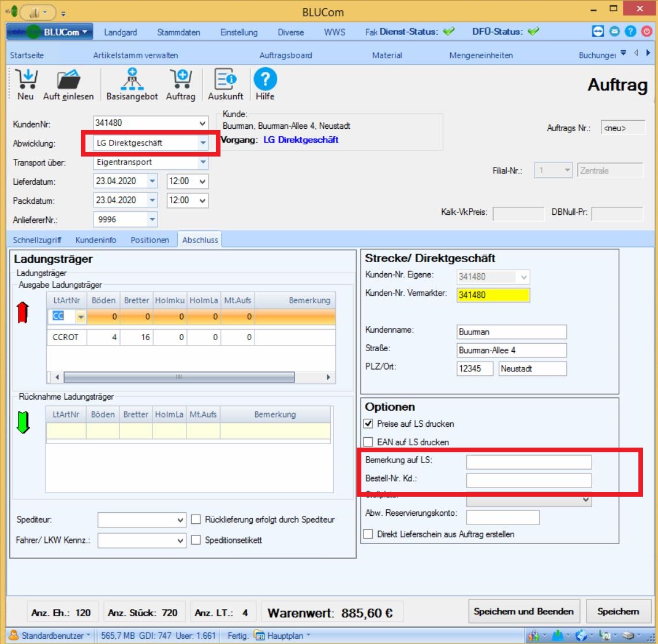This screenshot has height=644, width=658.
Task: Open the Transport über dropdown
Action: [202, 162]
